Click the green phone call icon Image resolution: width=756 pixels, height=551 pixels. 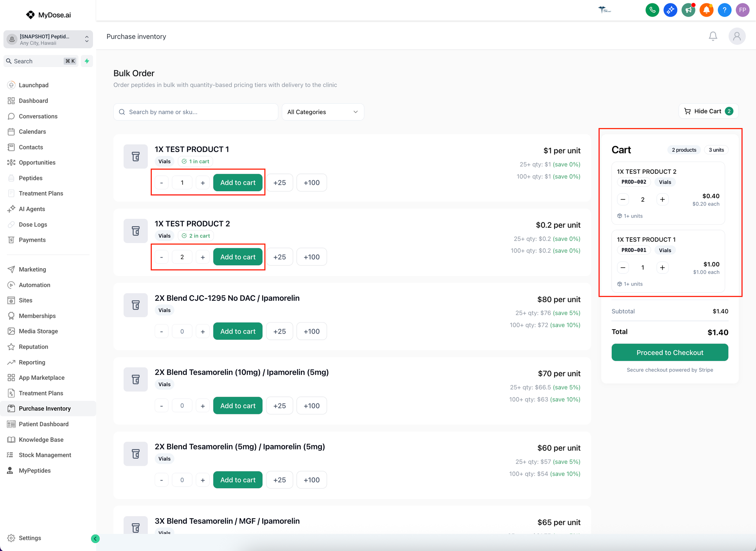point(652,10)
